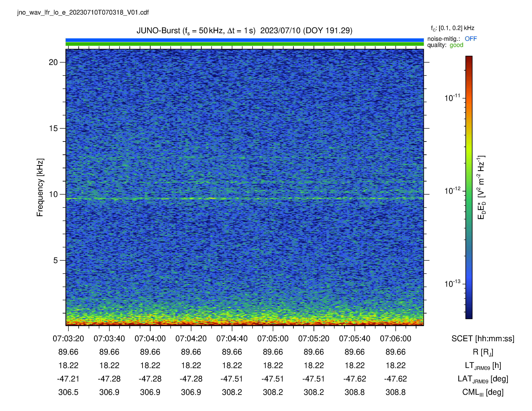532x411 pixels.
Task: Click the CML III [deg] row label
Action: pyautogui.click(x=483, y=392)
